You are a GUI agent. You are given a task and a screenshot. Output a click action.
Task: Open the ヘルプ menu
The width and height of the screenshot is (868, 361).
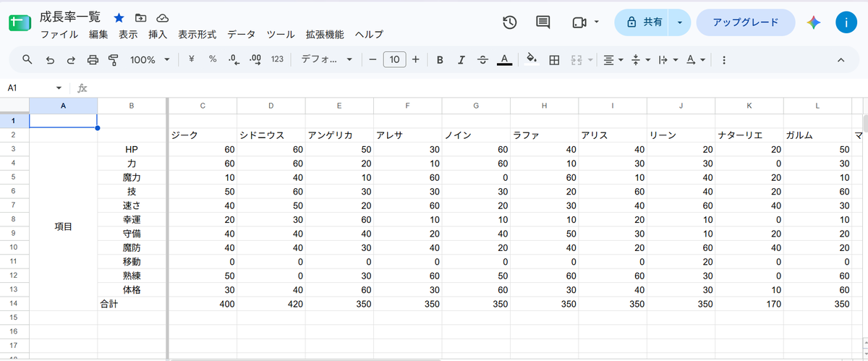369,34
